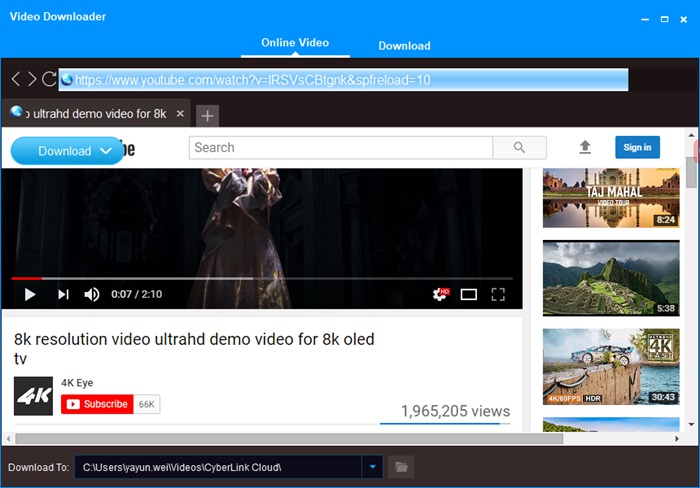Click the magnifier search button
Screen dimensions: 700x488
pos(519,147)
